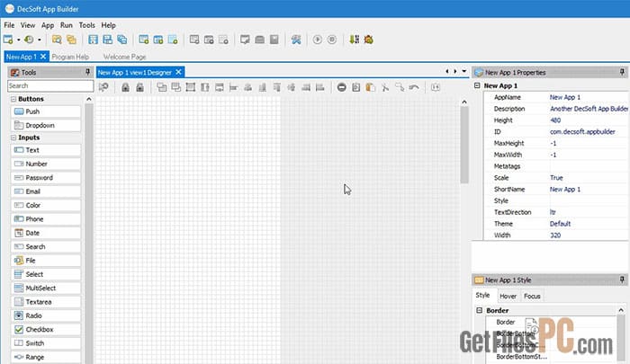630x364 pixels.
Task: Click the open app icon with magnifier
Action: coord(57,40)
